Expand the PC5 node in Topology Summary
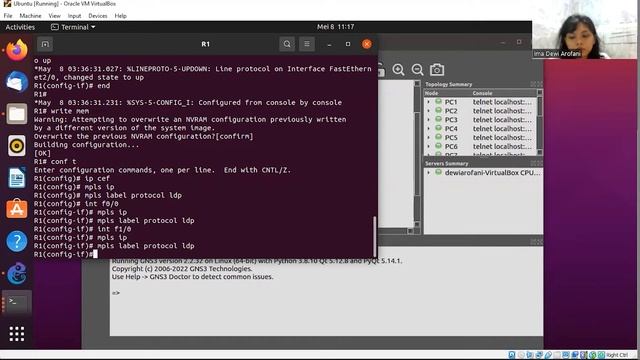The height and width of the screenshot is (360, 640). pyautogui.click(x=429, y=138)
